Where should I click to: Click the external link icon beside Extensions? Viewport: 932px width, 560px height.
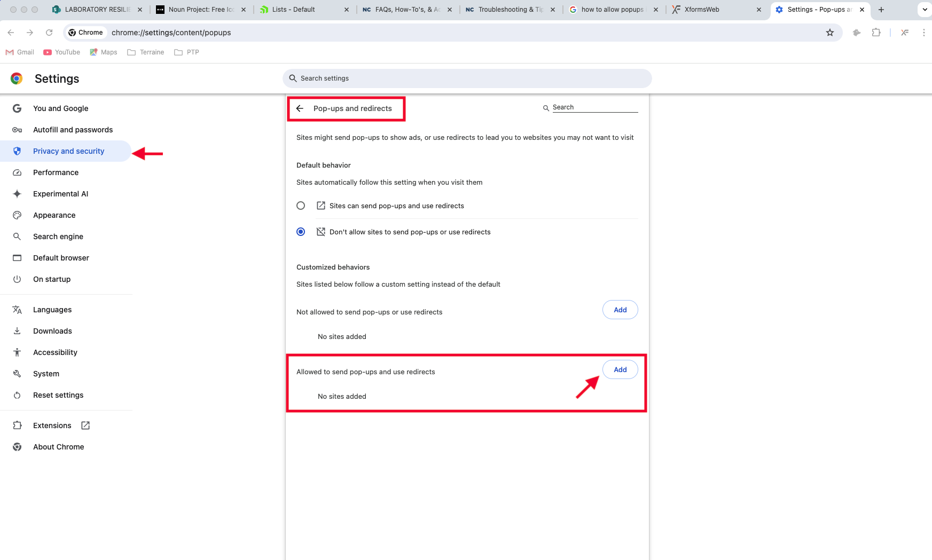click(85, 425)
